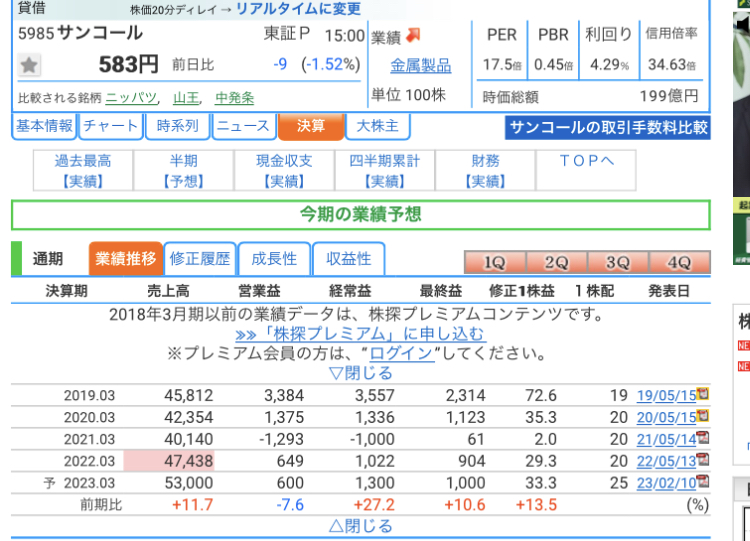Open the 金属製品 sector link
The image size is (750, 541).
tap(420, 66)
